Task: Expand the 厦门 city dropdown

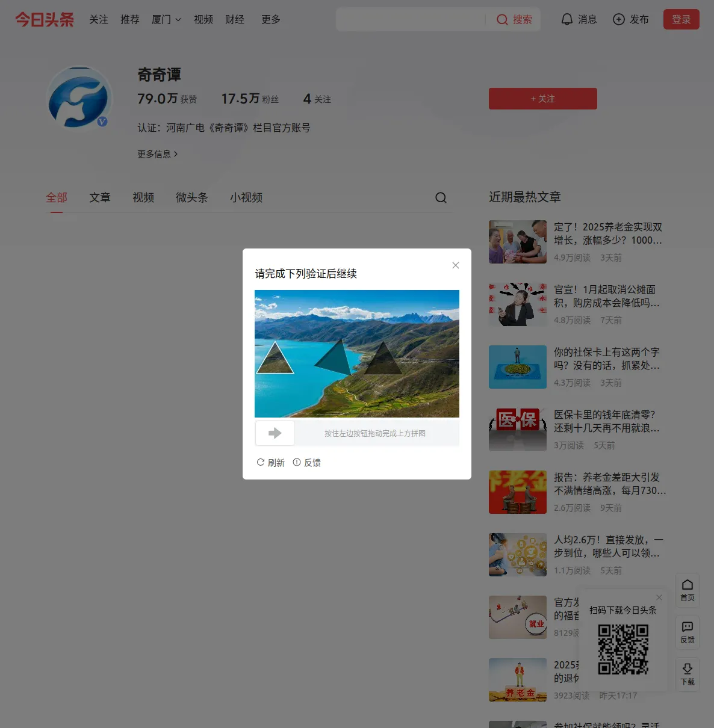Action: pyautogui.click(x=166, y=19)
